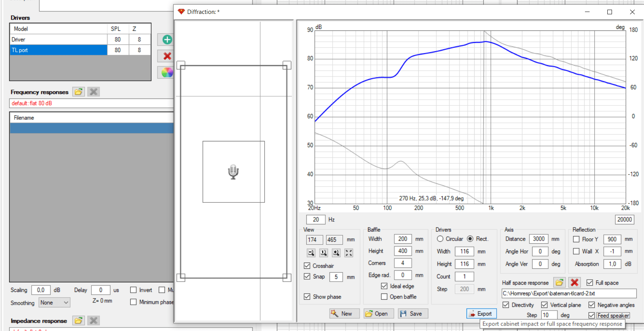Select the Circular driver radio button

point(440,239)
